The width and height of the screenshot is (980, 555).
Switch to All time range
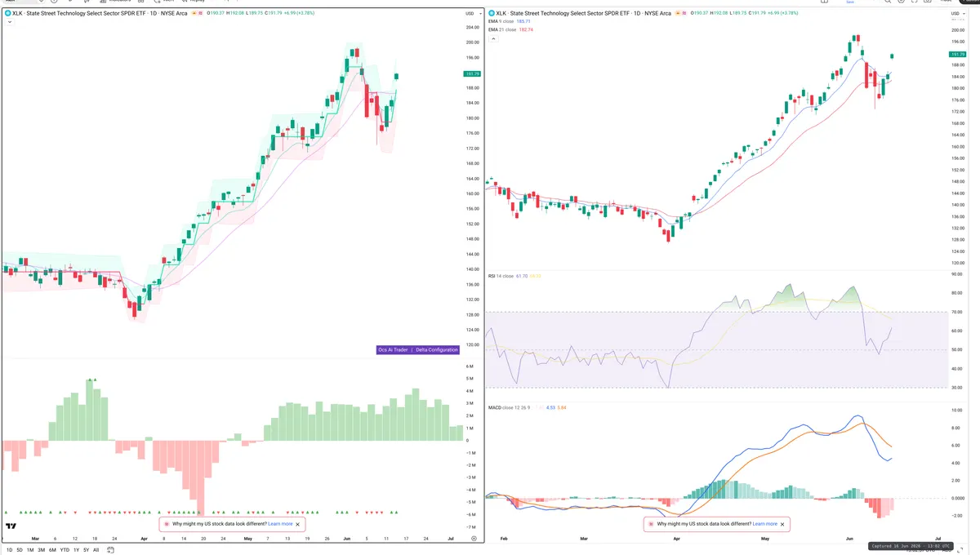[x=96, y=550]
